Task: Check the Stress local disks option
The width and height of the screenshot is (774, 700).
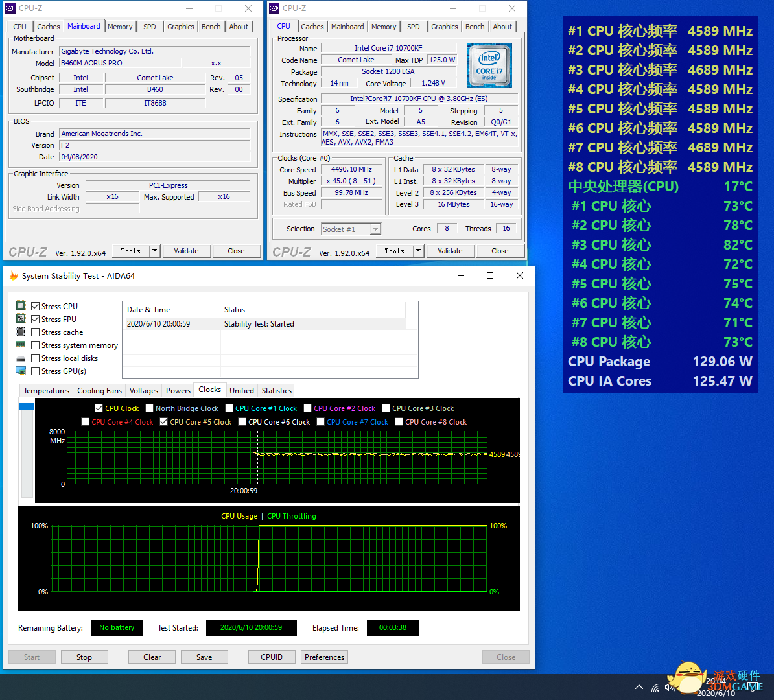Action: tap(35, 358)
